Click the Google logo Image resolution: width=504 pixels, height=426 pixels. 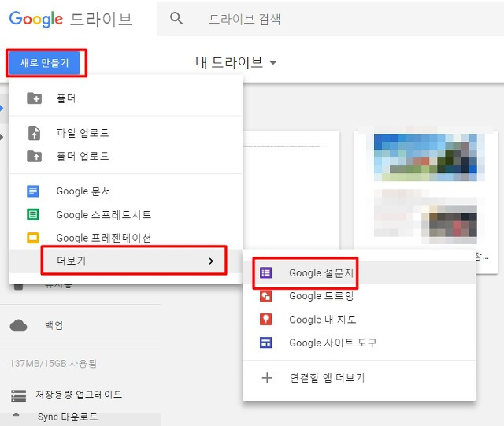point(35,19)
